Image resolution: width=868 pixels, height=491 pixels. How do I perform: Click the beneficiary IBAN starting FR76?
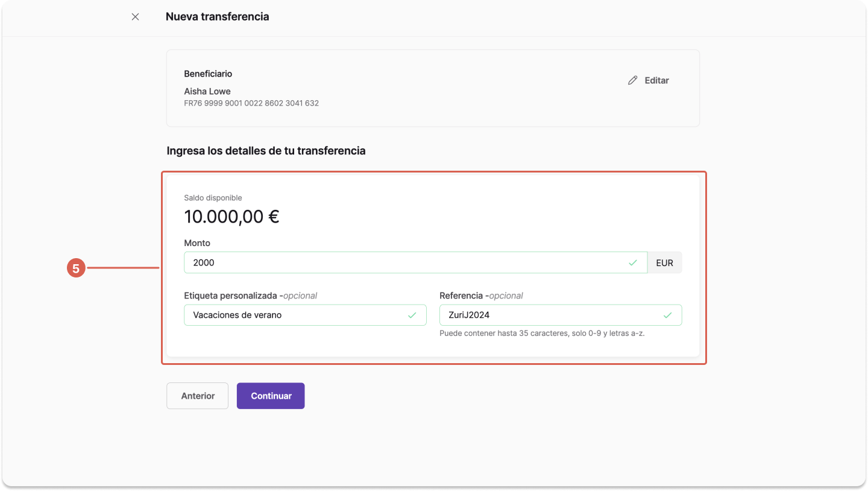pyautogui.click(x=251, y=103)
